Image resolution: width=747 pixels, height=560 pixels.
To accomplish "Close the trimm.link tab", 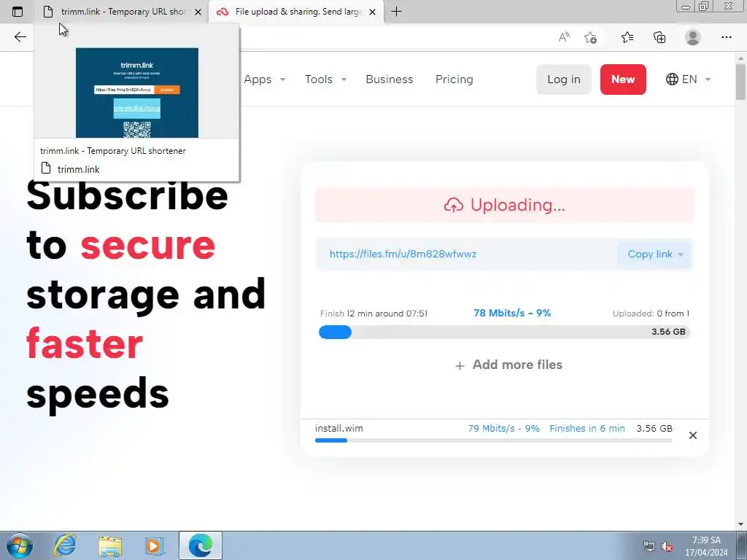I will (198, 12).
